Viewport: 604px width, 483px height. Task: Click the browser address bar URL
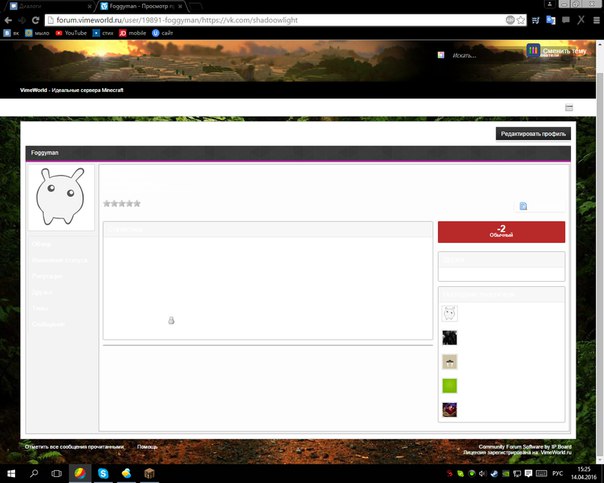coord(200,19)
